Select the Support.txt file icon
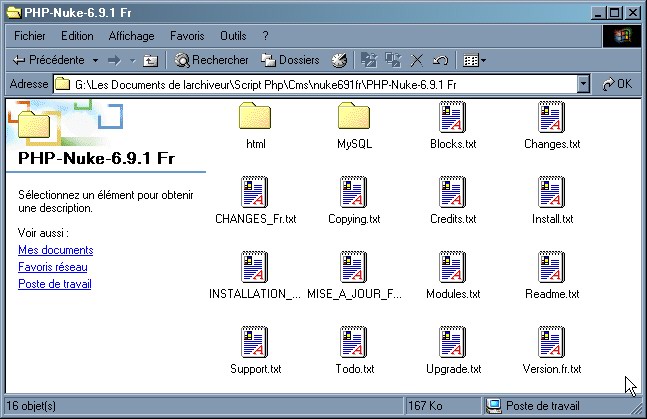The image size is (647, 419). [255, 342]
